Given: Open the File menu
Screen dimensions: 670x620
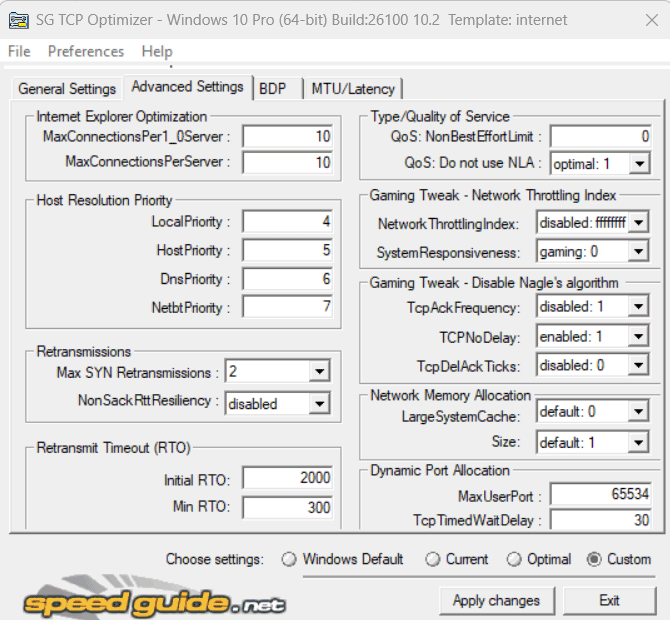Looking at the screenshot, I should [x=19, y=51].
